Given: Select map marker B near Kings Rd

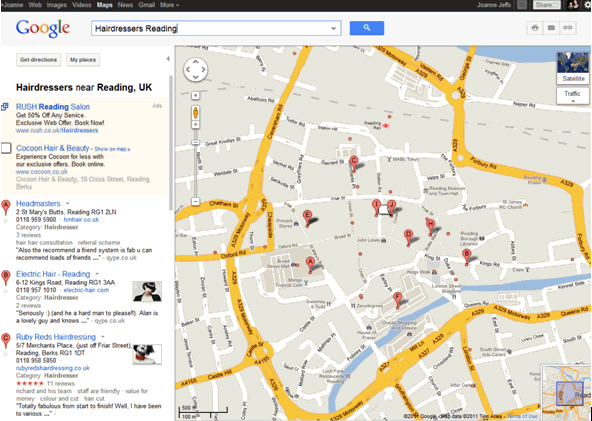Looking at the screenshot, I should pos(467,257).
